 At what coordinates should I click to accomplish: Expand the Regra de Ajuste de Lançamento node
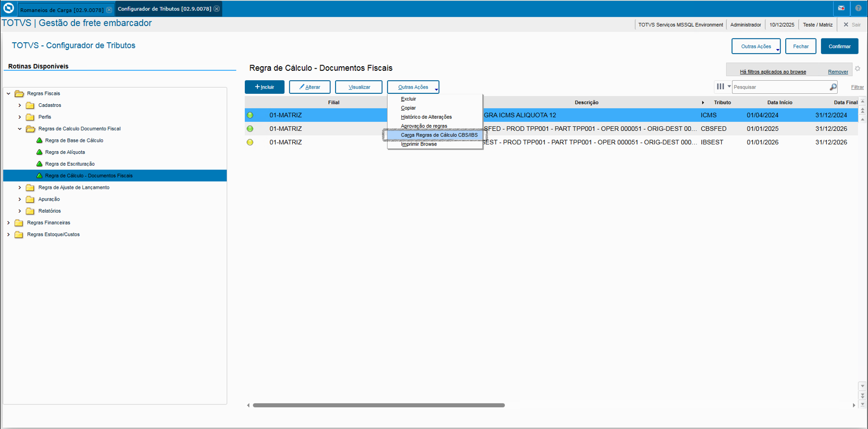(20, 188)
